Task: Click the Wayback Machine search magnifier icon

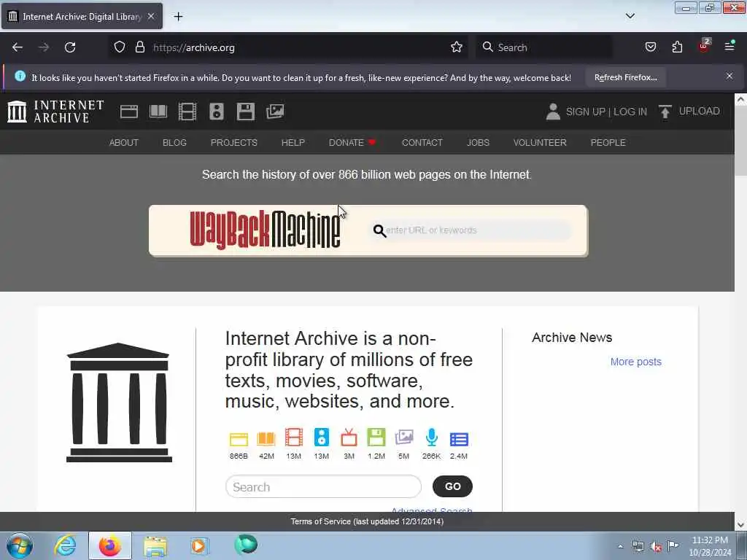Action: point(379,231)
